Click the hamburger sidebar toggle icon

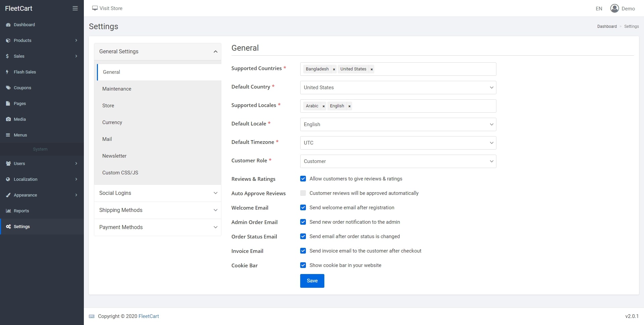tap(75, 8)
